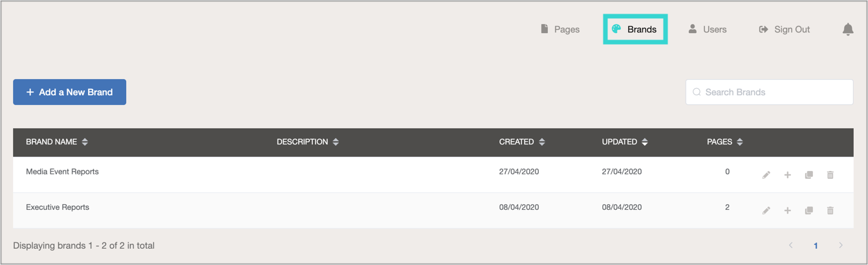Click the notifications bell icon
Viewport: 868px width, 265px height.
click(848, 29)
